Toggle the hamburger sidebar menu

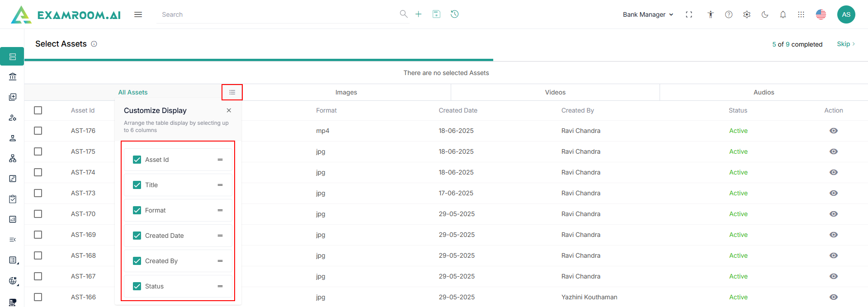pyautogui.click(x=138, y=14)
